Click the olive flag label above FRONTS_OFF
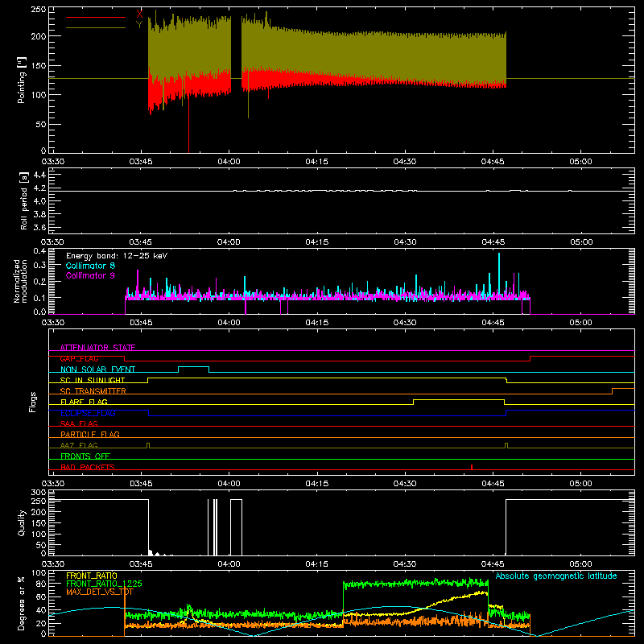 (79, 445)
